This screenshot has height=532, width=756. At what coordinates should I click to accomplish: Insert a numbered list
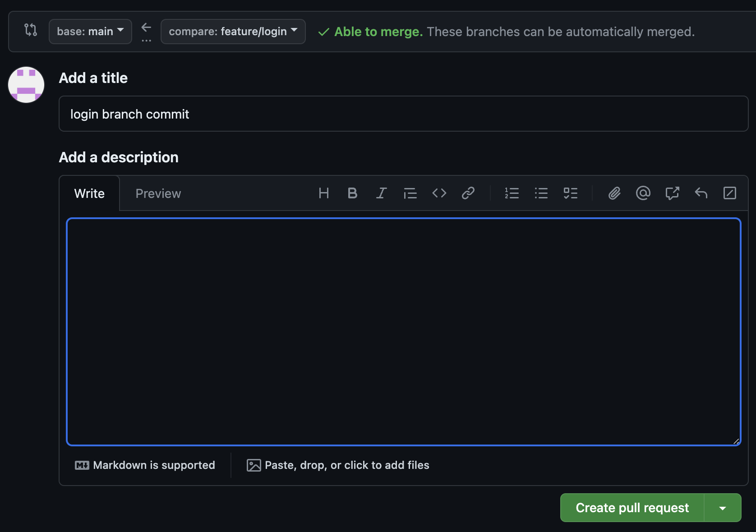coord(512,193)
